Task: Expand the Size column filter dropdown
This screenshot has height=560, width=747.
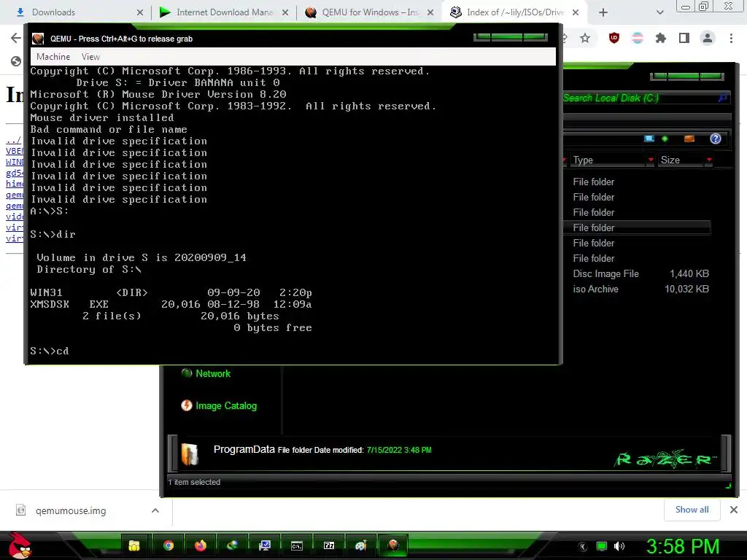Action: 709,160
